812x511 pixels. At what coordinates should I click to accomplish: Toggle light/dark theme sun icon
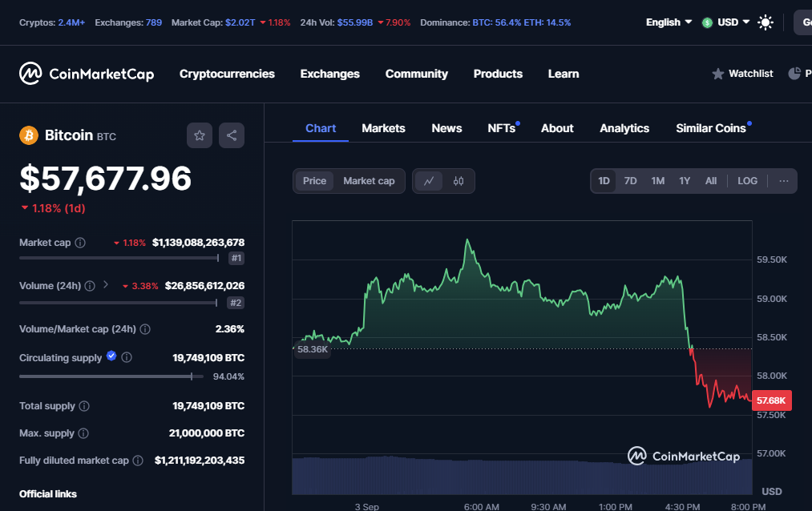(765, 22)
